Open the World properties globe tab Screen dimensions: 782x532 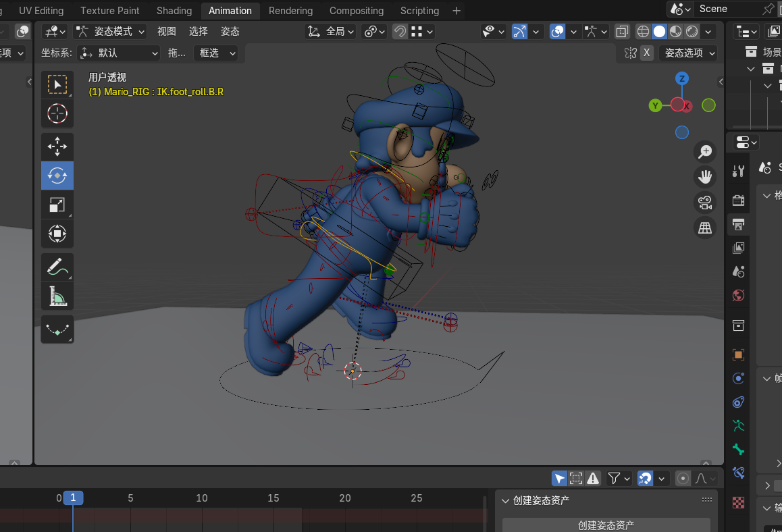click(x=738, y=296)
